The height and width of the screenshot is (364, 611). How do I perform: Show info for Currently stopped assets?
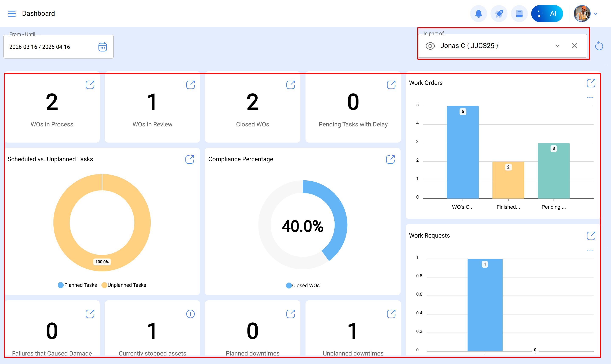[190, 314]
